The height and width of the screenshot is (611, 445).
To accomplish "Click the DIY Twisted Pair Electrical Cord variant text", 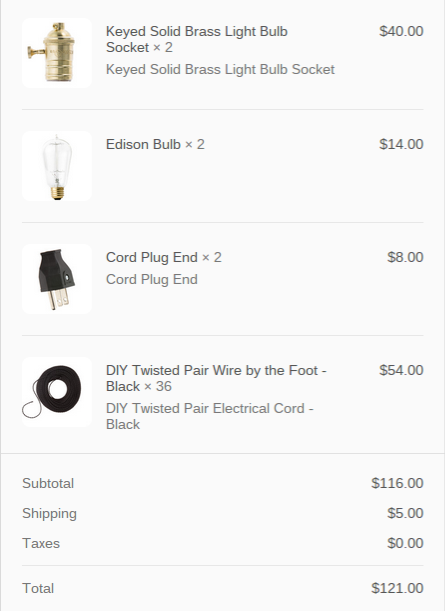I will (210, 416).
